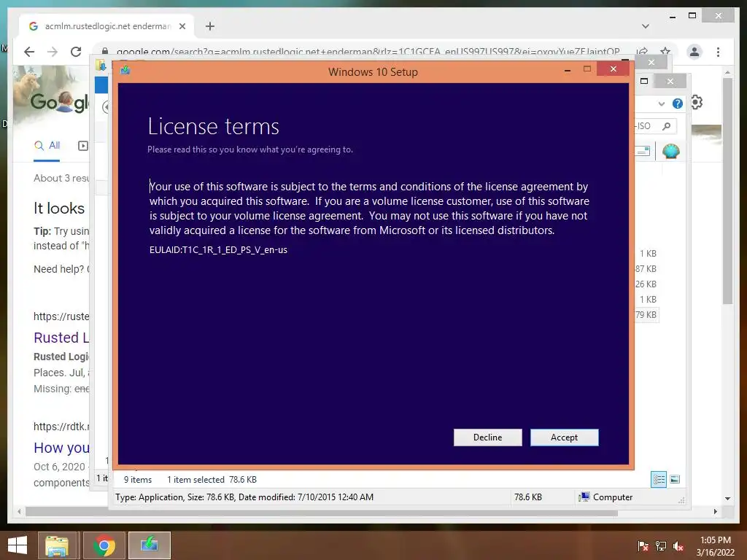
Task: Click Chrome's forward navigation arrow
Action: [53, 52]
